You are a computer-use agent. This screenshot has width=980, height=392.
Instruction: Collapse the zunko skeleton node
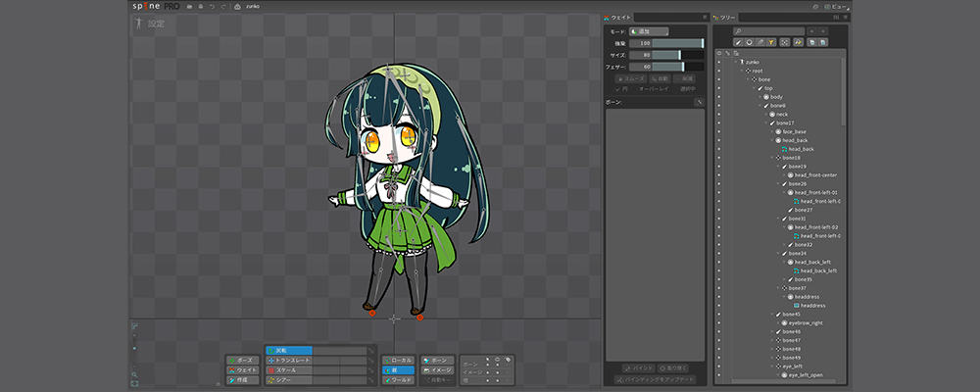[x=736, y=62]
